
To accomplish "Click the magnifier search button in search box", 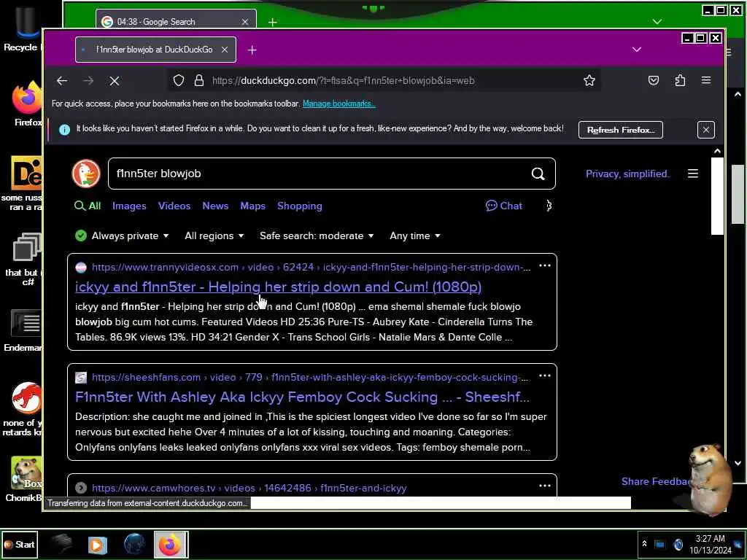I will [538, 174].
